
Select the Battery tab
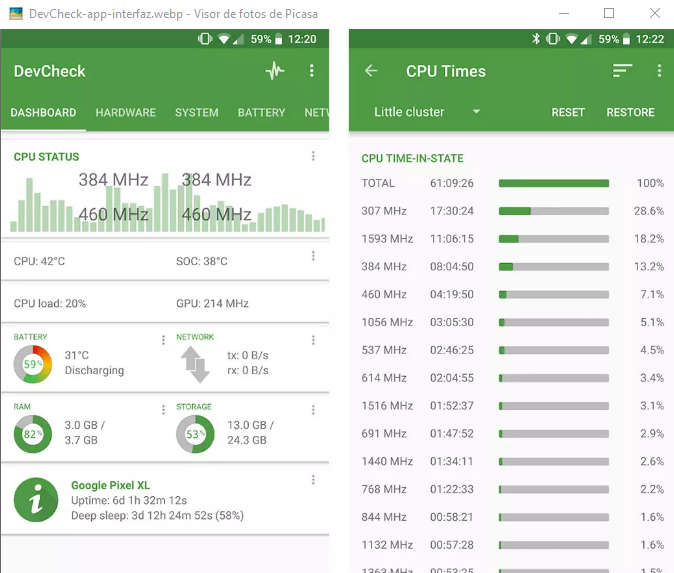[261, 113]
